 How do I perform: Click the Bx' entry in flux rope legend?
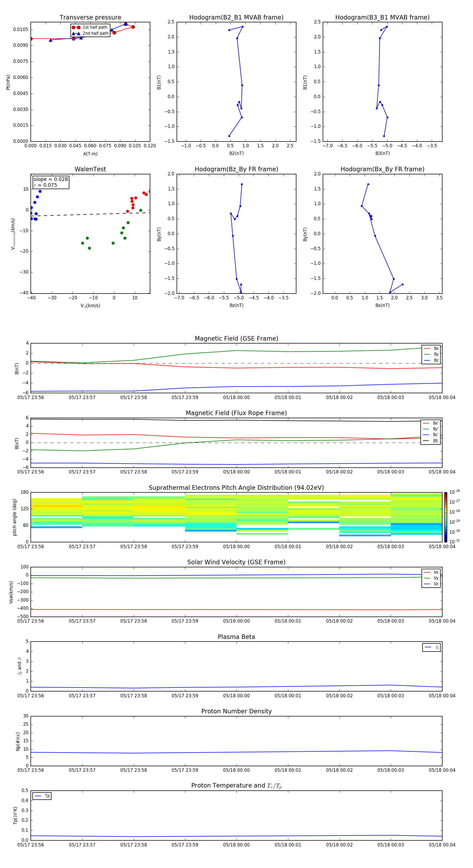pyautogui.click(x=431, y=423)
